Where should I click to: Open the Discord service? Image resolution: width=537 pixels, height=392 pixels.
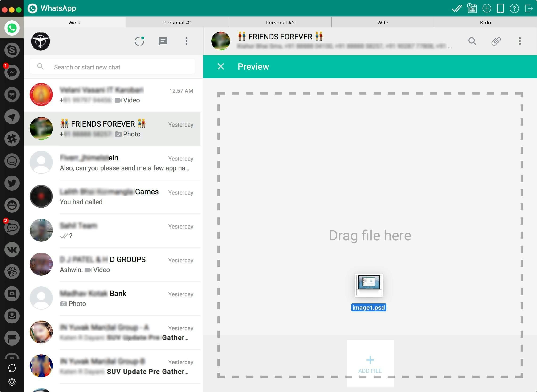tap(12, 294)
